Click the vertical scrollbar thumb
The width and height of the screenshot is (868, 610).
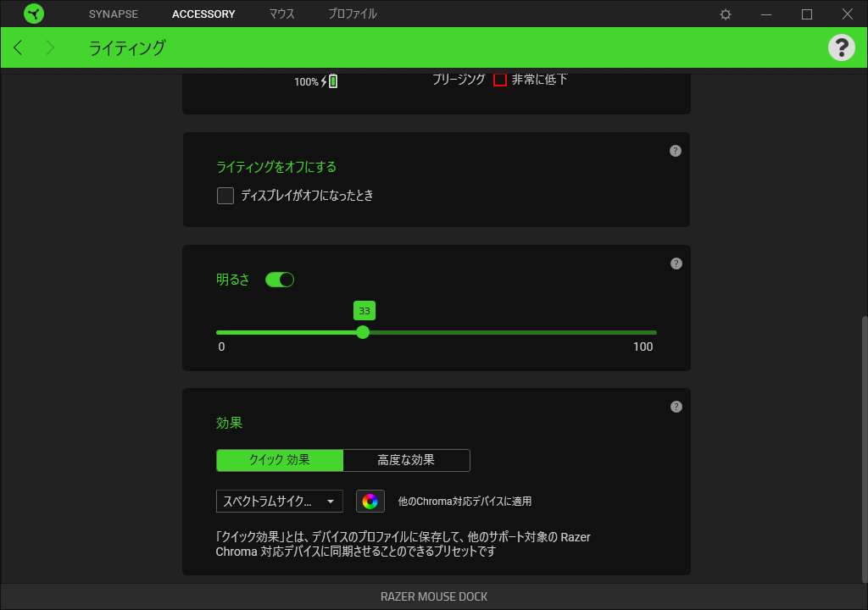point(864,449)
